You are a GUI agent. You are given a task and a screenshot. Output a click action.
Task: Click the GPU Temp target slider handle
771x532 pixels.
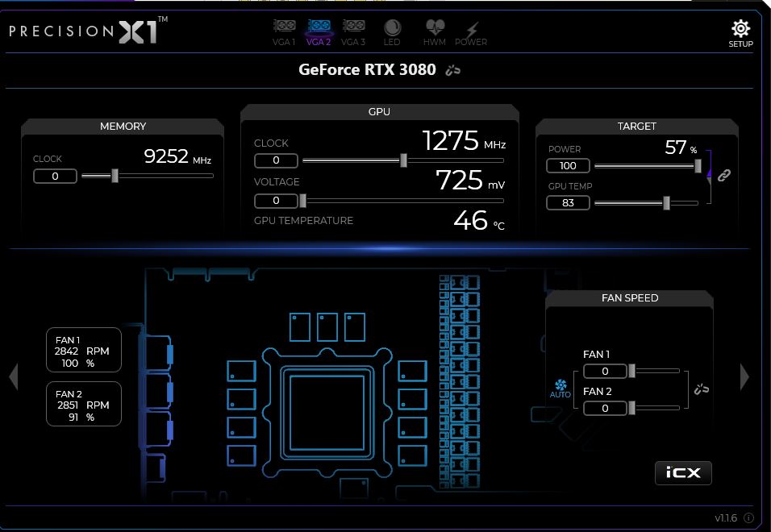tap(666, 203)
